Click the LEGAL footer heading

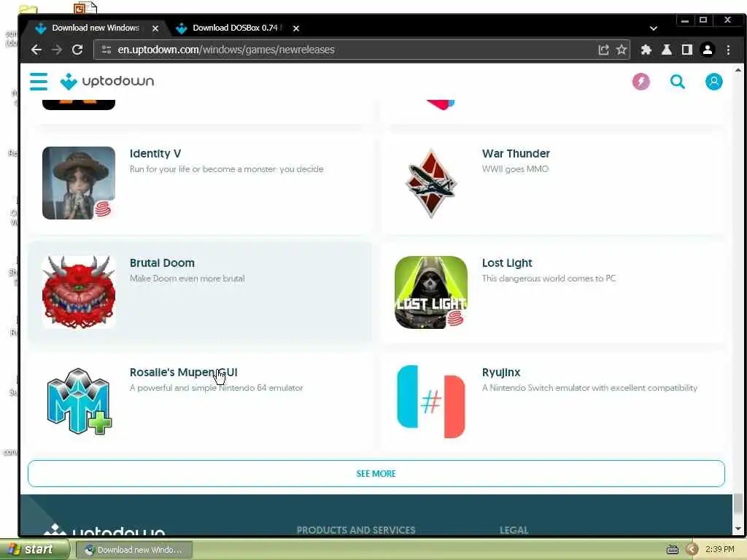(514, 530)
